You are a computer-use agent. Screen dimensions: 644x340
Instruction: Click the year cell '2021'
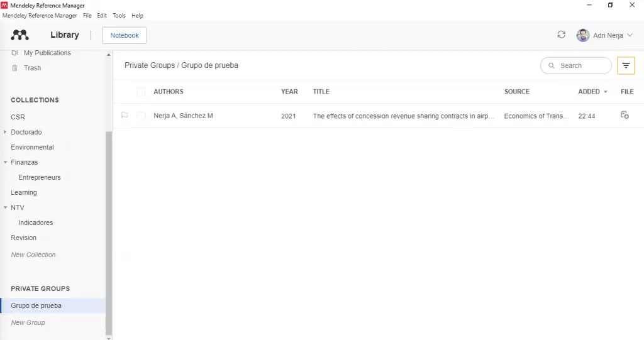tap(288, 116)
